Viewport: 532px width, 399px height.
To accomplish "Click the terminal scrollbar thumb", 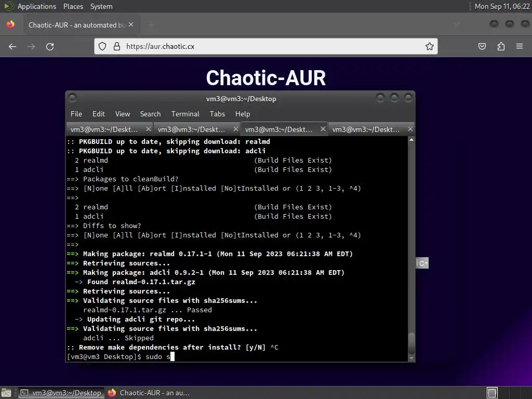I will point(411,343).
